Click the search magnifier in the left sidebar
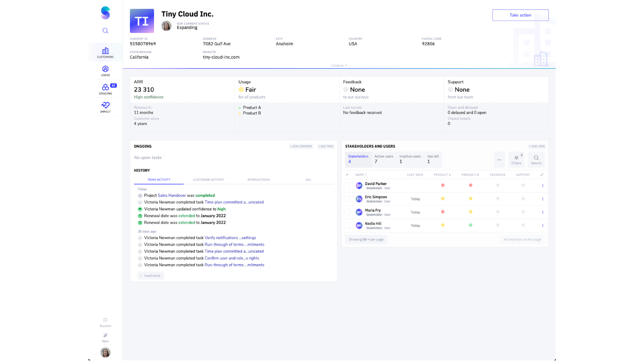 click(105, 31)
